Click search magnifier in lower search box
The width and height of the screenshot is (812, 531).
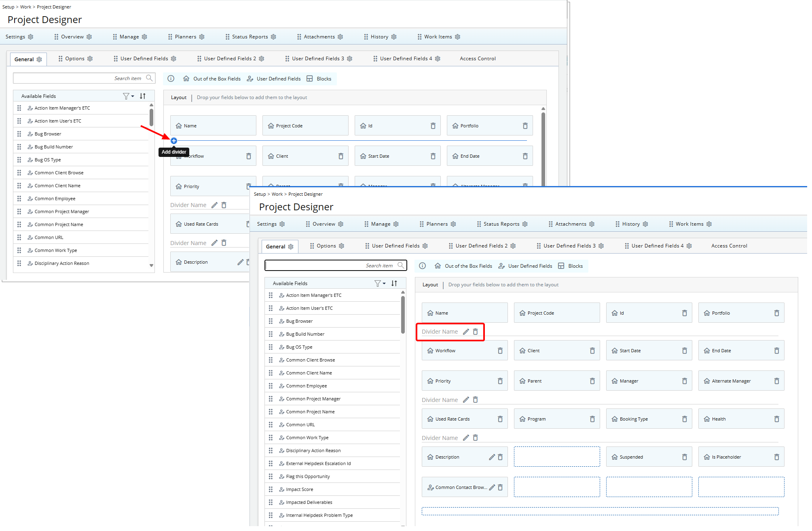pos(400,265)
